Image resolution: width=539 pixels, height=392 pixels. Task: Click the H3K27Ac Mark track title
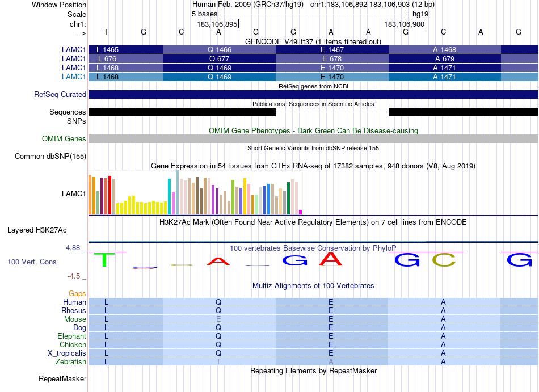pos(313,222)
